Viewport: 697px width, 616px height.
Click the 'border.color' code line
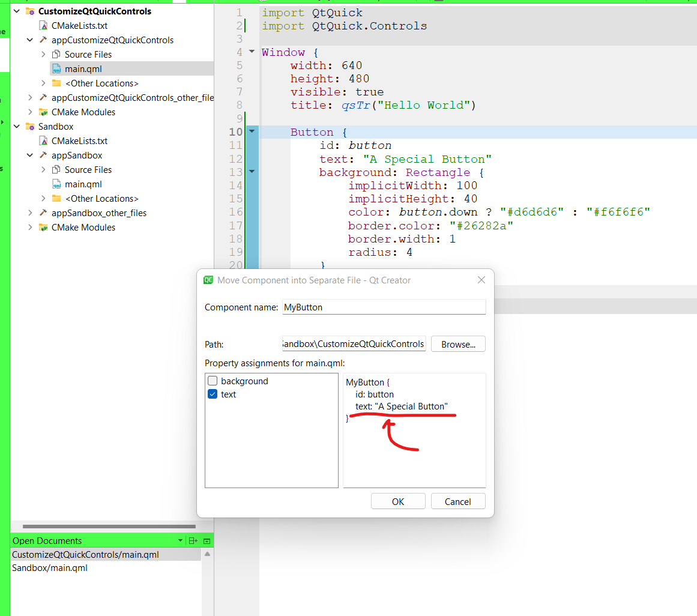click(x=430, y=225)
